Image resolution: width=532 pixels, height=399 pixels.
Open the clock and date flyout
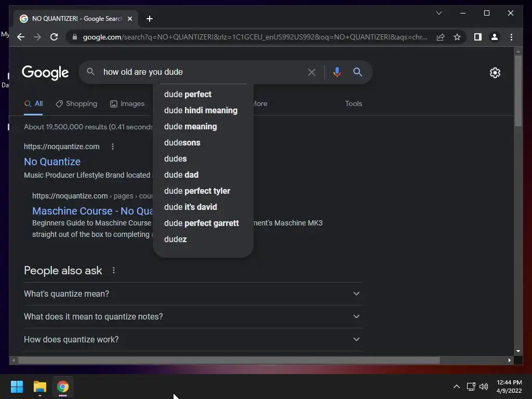coord(509,387)
